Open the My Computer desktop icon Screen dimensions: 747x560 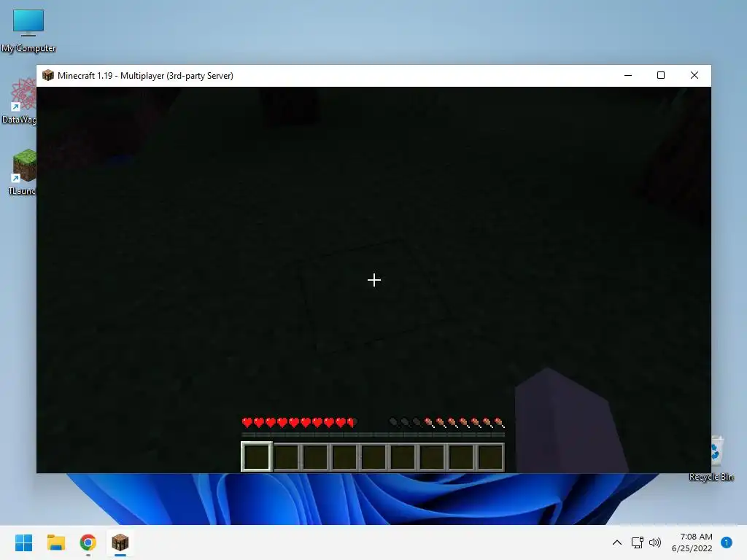(x=28, y=29)
